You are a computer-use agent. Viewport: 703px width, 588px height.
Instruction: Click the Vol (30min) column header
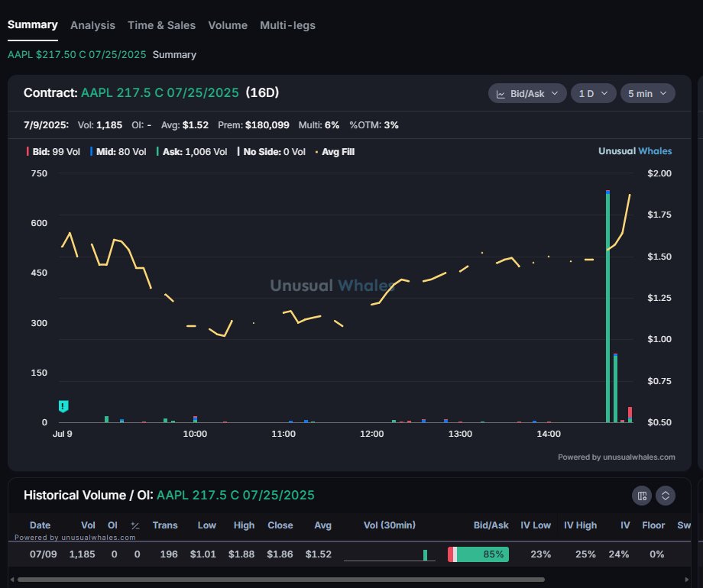(x=390, y=525)
